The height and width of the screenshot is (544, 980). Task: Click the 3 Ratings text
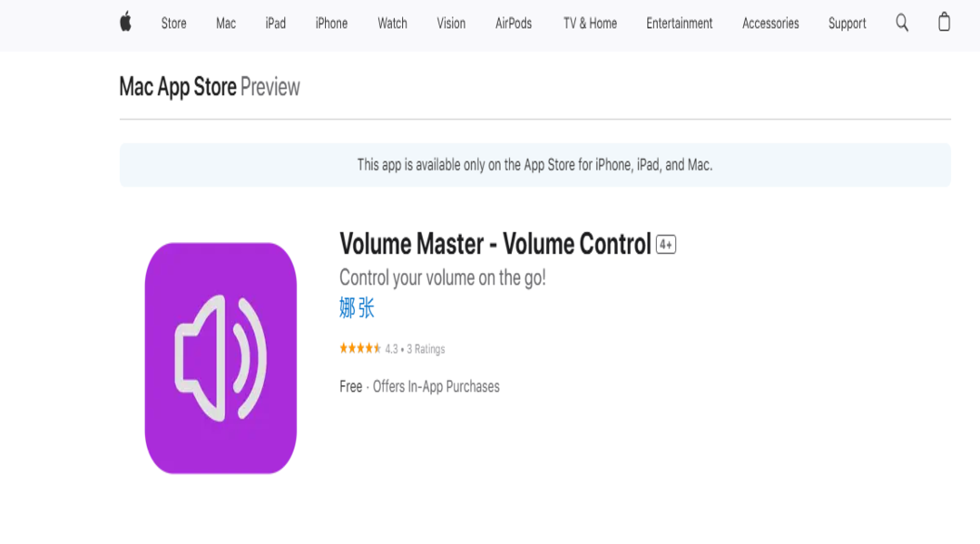coord(426,349)
